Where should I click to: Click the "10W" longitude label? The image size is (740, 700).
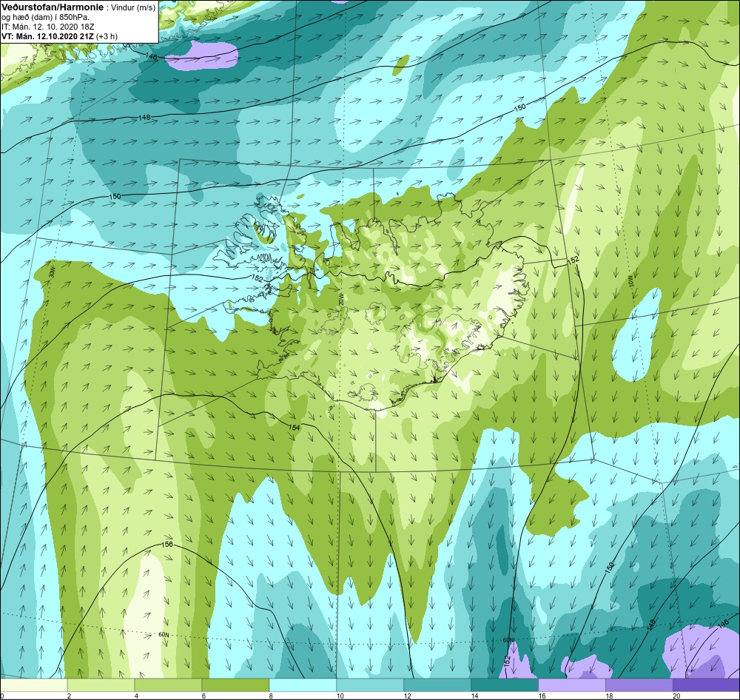click(630, 281)
